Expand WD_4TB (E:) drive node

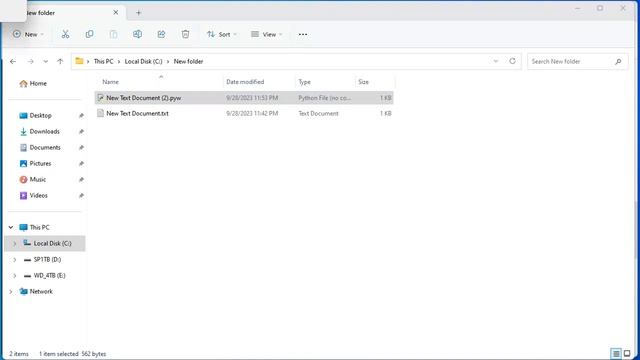coord(15,276)
